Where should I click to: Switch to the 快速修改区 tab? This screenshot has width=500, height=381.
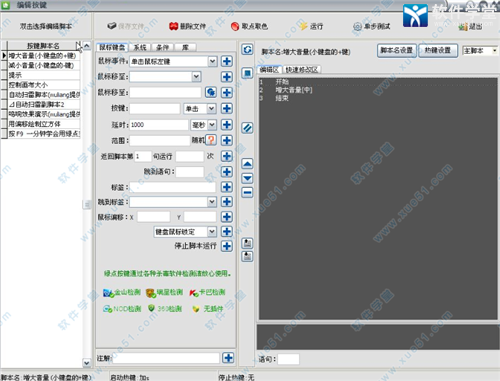point(302,70)
